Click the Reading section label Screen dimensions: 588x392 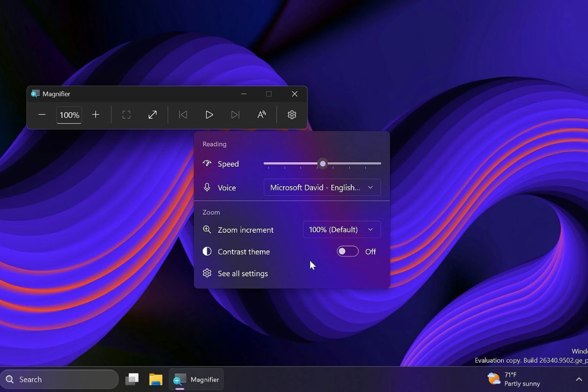(215, 144)
